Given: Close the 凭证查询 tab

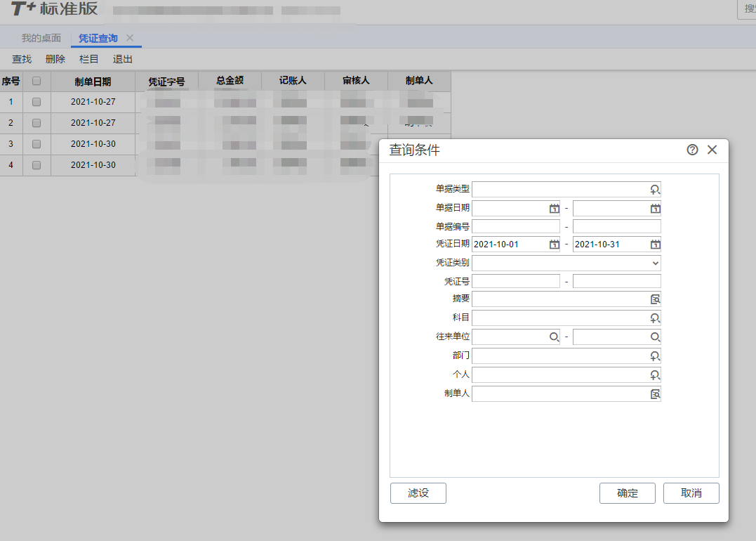Looking at the screenshot, I should 130,38.
